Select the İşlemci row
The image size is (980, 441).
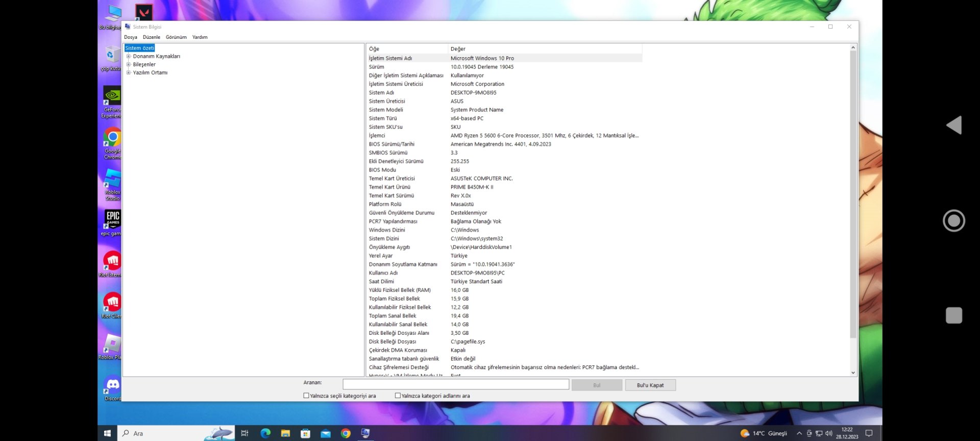[x=504, y=135]
